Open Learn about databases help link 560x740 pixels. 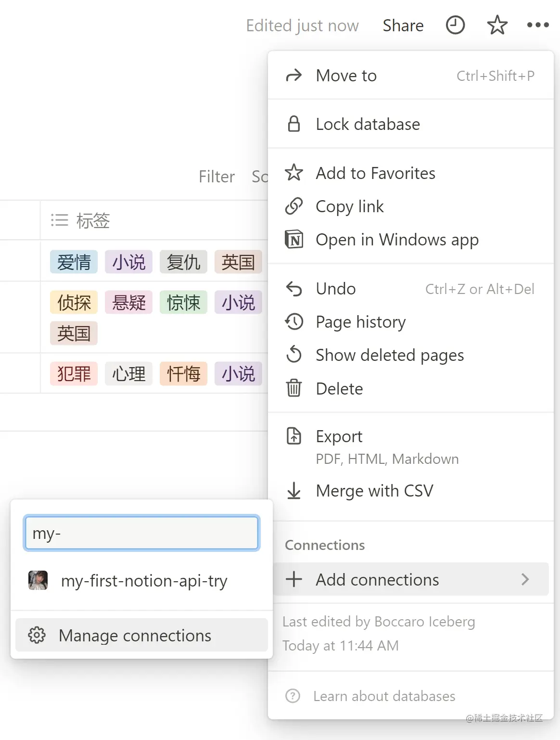click(x=383, y=696)
